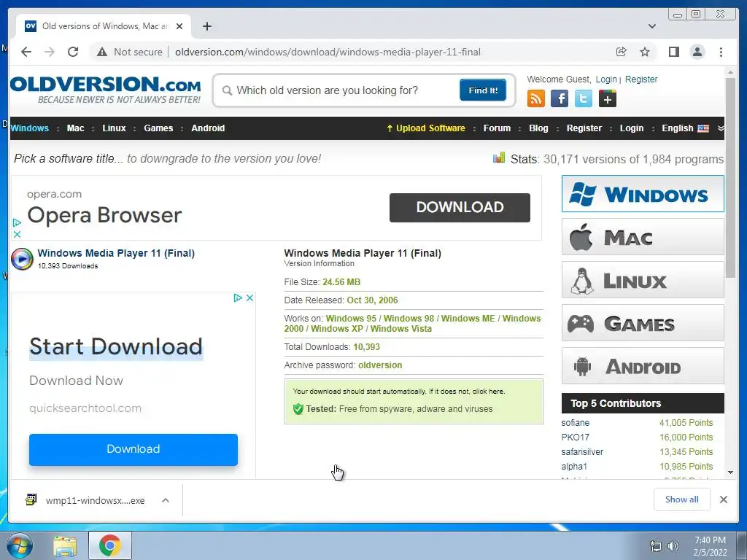Click the Not secure warning icon

(102, 52)
